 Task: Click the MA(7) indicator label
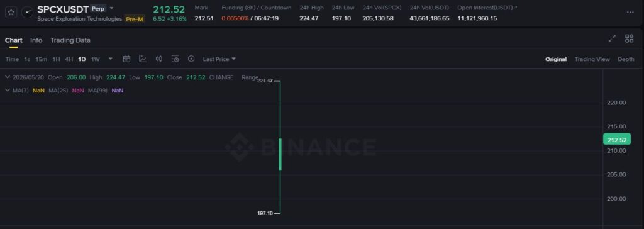21,91
